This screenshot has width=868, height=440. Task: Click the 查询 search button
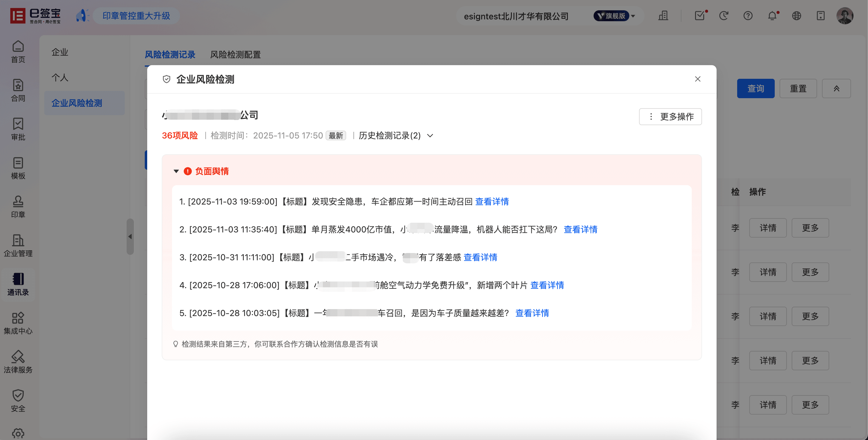point(755,88)
